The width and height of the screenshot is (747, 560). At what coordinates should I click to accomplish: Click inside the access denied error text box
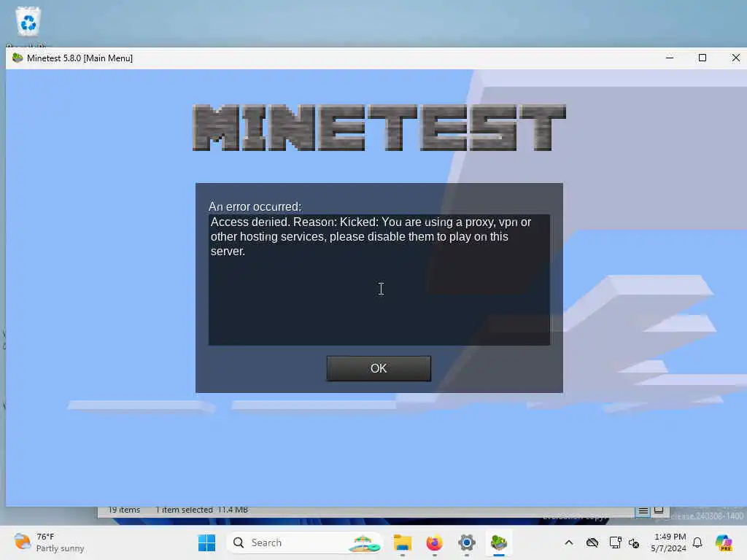tap(379, 279)
